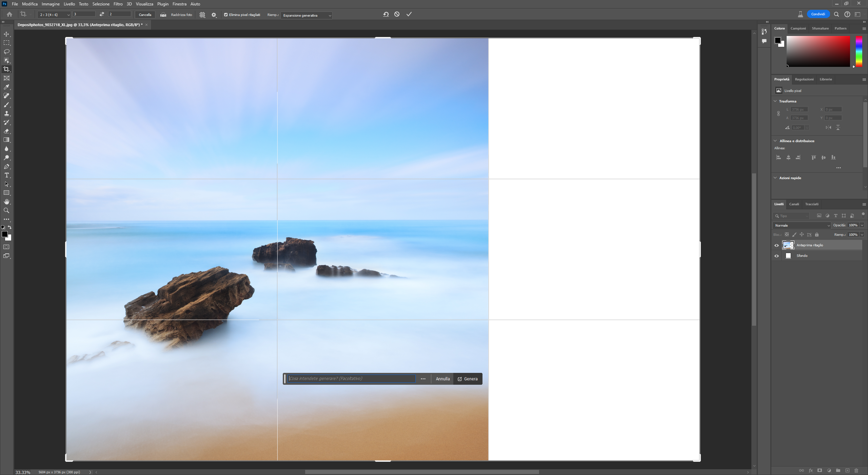Click the crop overlay grid options icon
868x475 pixels.
(x=202, y=15)
